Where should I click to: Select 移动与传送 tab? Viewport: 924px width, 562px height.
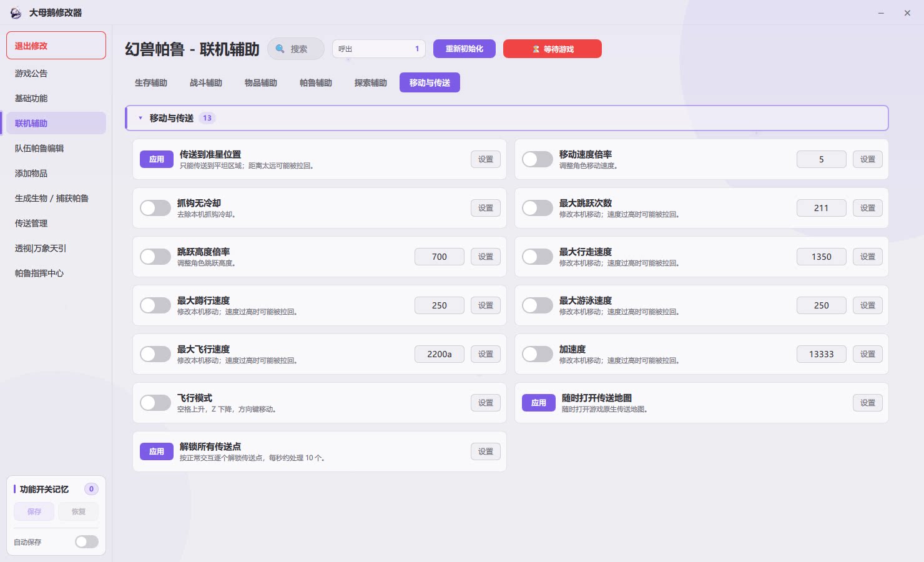click(x=430, y=82)
